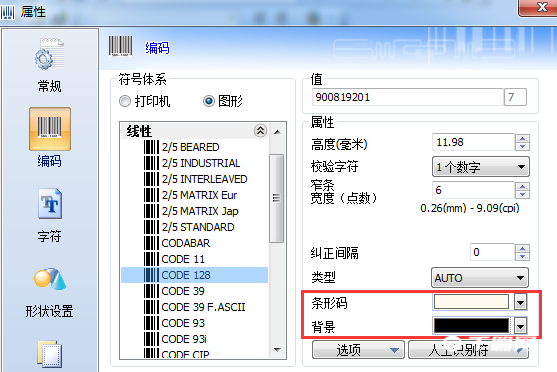Decrease 窄条宽度 with down arrow
557x372 pixels.
click(x=522, y=194)
